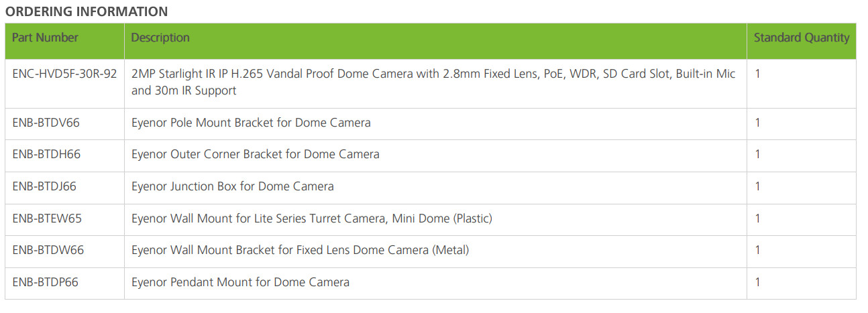Select part number ENB-BTDJ66
Viewport: 868px width, 313px height.
(44, 186)
